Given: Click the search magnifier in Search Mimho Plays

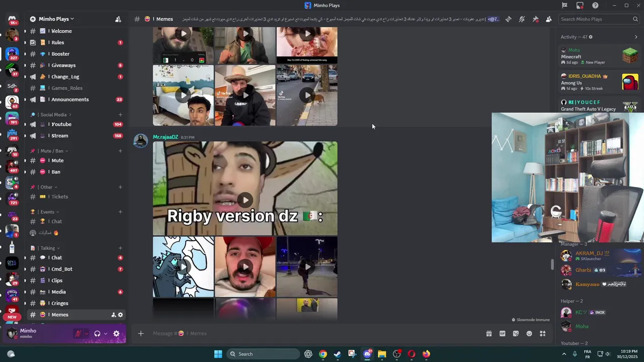Looking at the screenshot, I should click(635, 19).
